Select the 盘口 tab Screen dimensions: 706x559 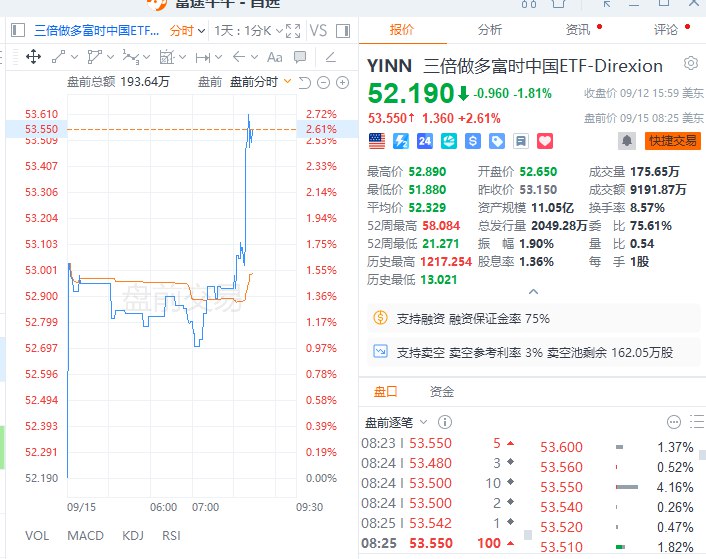pos(386,392)
